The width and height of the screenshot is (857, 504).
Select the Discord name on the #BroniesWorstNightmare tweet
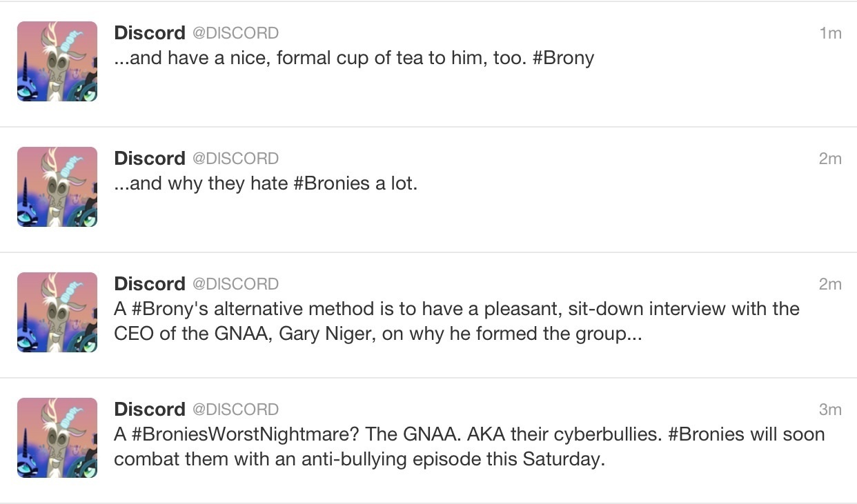(149, 410)
